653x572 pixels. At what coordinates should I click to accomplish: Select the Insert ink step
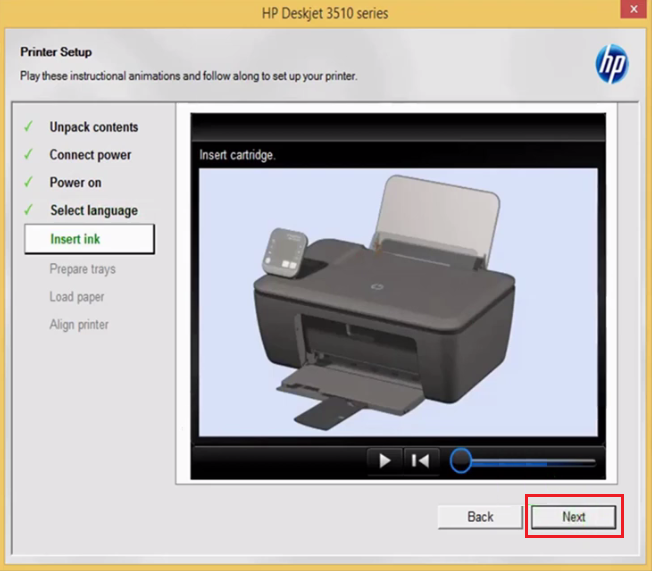pyautogui.click(x=89, y=239)
